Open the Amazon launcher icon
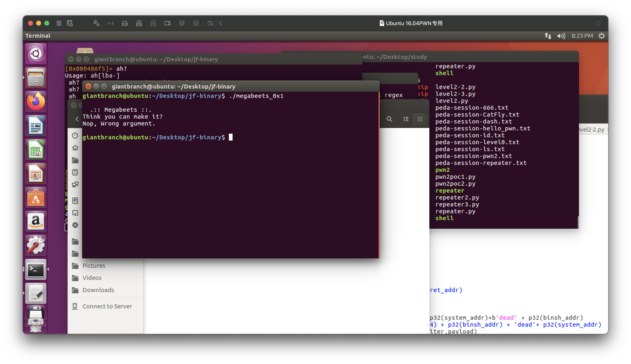 [36, 221]
